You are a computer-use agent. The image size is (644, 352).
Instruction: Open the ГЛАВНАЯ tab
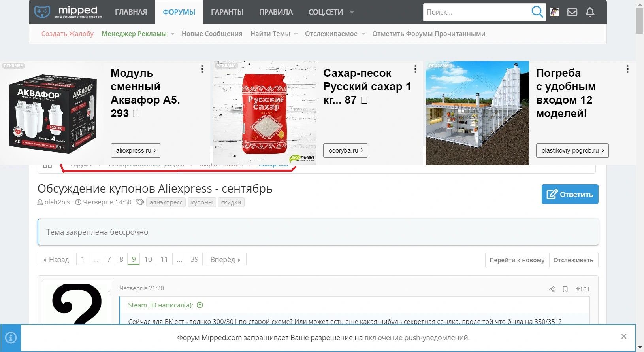click(x=131, y=12)
